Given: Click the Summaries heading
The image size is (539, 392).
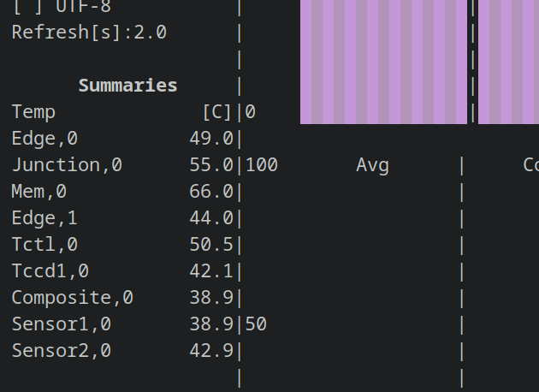Looking at the screenshot, I should tap(127, 86).
